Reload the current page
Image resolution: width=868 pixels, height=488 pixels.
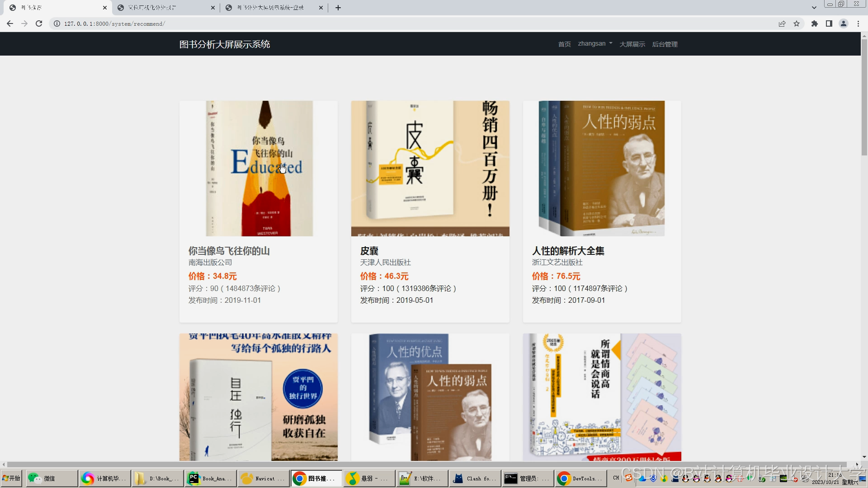coord(39,23)
